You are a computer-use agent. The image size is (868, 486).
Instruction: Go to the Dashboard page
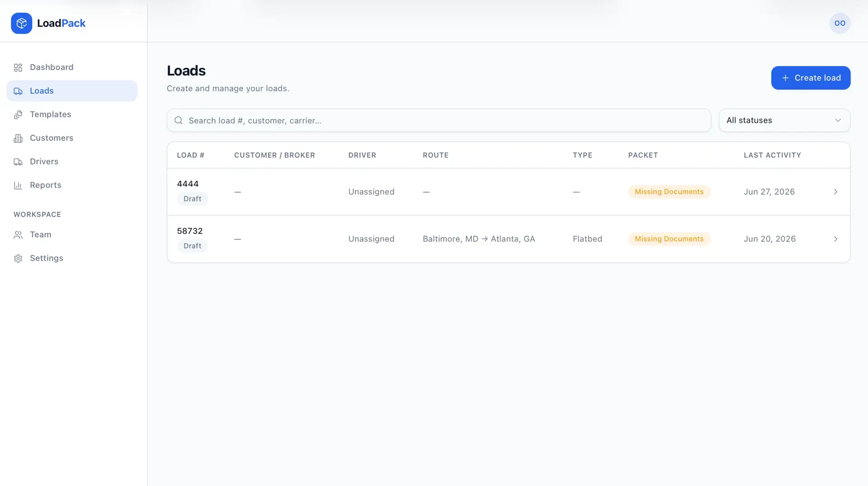coord(72,67)
